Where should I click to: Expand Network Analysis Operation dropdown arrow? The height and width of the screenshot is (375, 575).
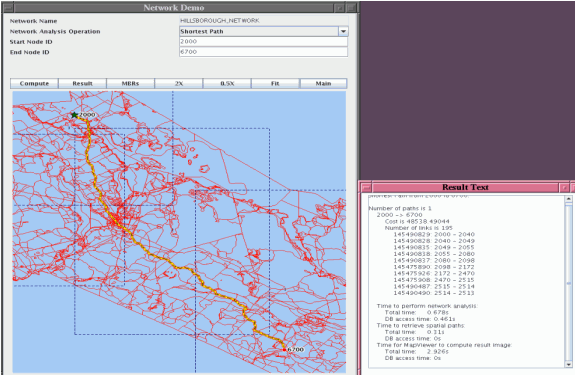[343, 32]
